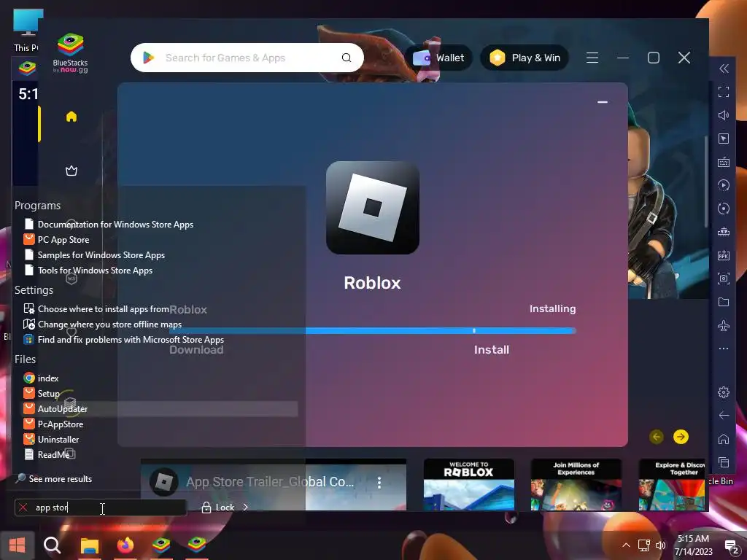This screenshot has height=560, width=747.
Task: Open the crown icon in BlueStacks sidebar
Action: (71, 171)
